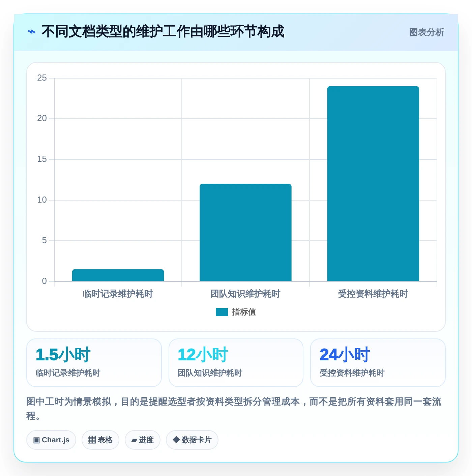Click the blue lightning icon beside the title
The image size is (472, 476).
31,32
